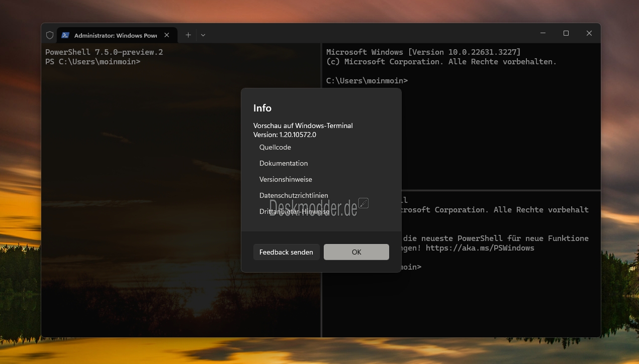Click the administrator shield icon in the title bar
Viewport: 639px width, 364px height.
(x=50, y=35)
